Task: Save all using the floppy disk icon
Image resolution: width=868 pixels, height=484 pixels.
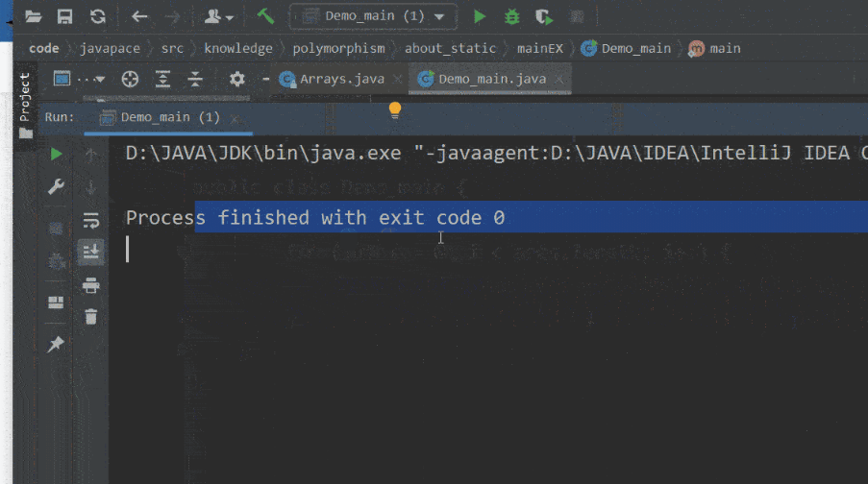Action: [64, 16]
